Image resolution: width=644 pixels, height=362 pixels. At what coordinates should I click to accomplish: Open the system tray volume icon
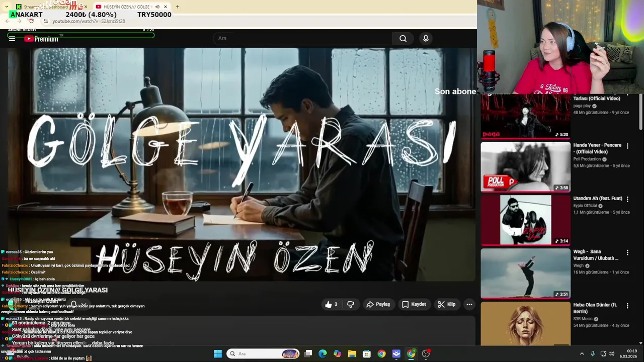point(611,354)
